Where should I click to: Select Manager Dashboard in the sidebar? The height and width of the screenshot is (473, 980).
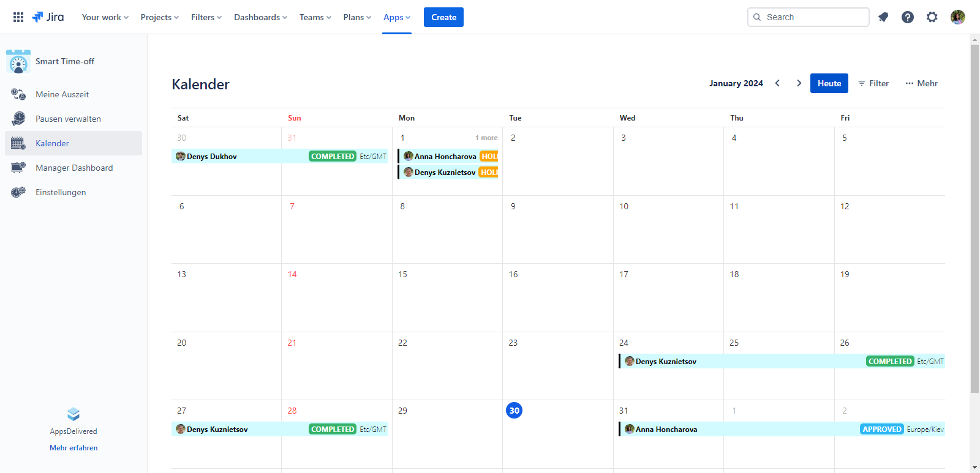(x=74, y=168)
